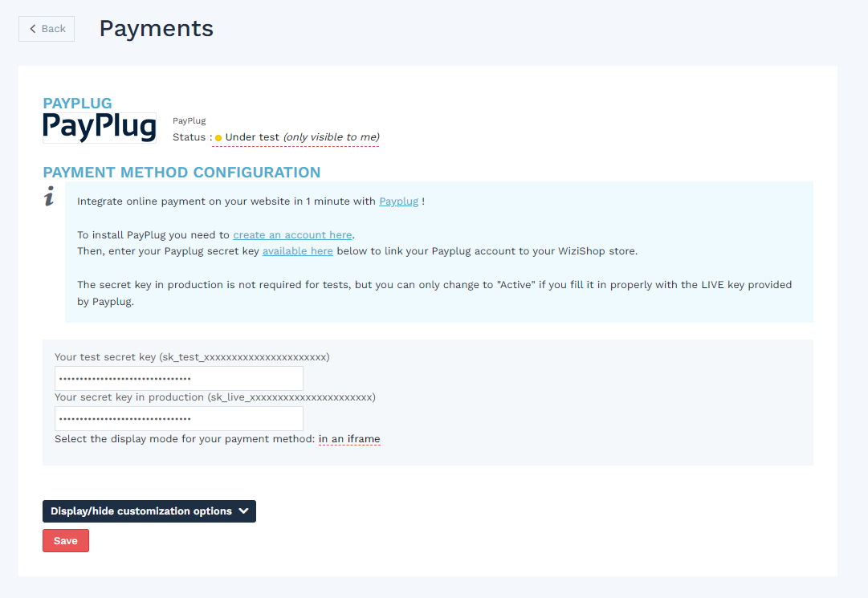Focus the test secret key input field
Image resolution: width=868 pixels, height=598 pixels.
click(179, 378)
